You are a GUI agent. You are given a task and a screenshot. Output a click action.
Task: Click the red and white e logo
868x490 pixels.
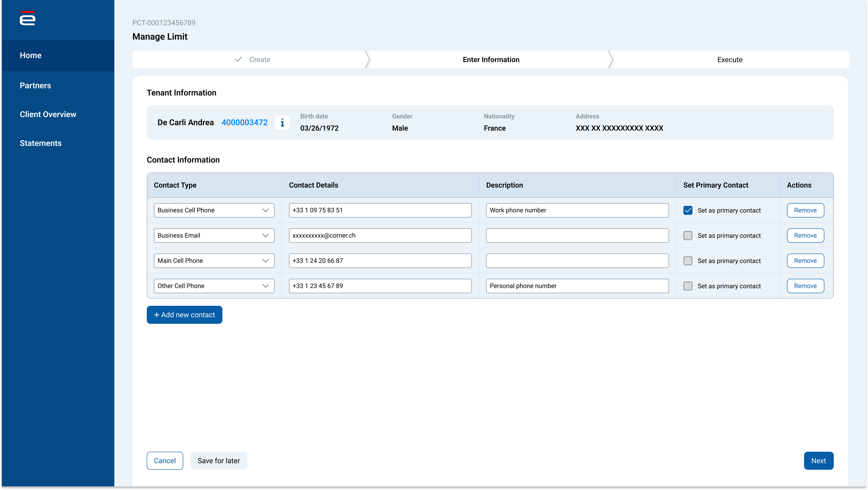27,18
